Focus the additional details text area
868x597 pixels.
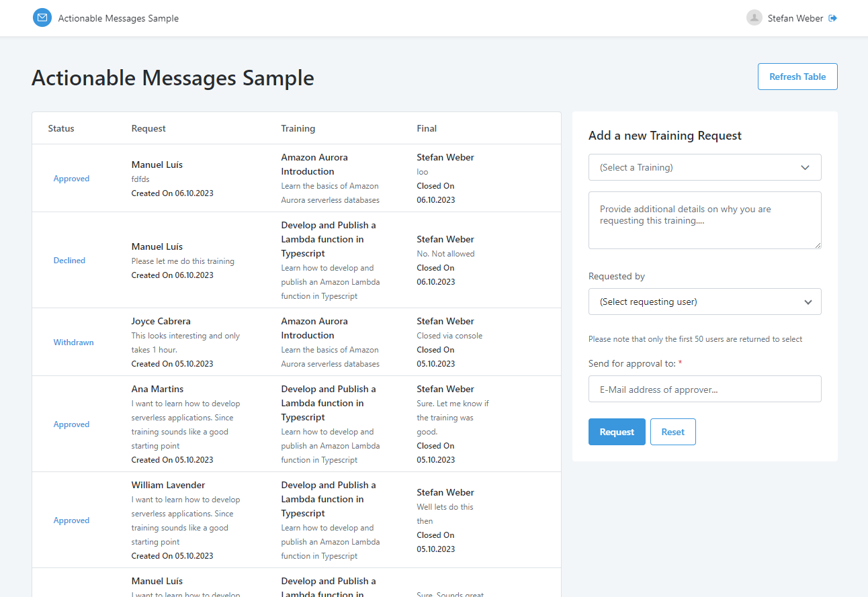(705, 220)
